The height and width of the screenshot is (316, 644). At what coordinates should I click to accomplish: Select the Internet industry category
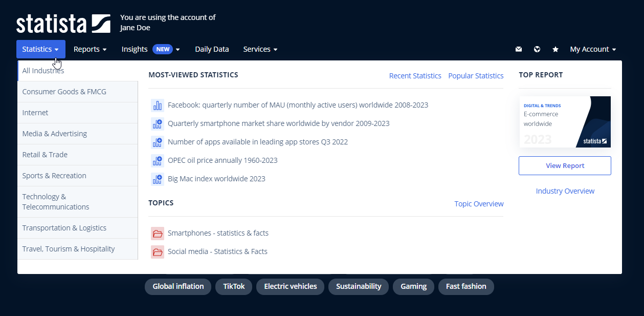[x=78, y=113]
